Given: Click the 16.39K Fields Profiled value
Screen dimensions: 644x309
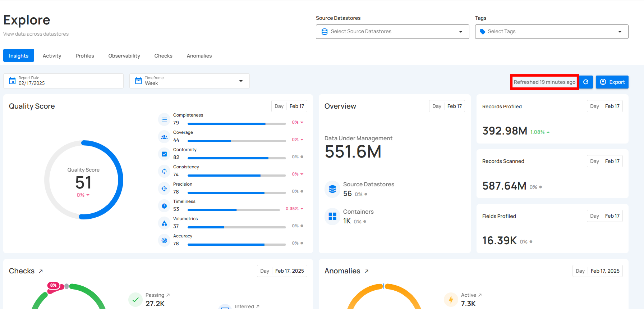Looking at the screenshot, I should coord(500,241).
